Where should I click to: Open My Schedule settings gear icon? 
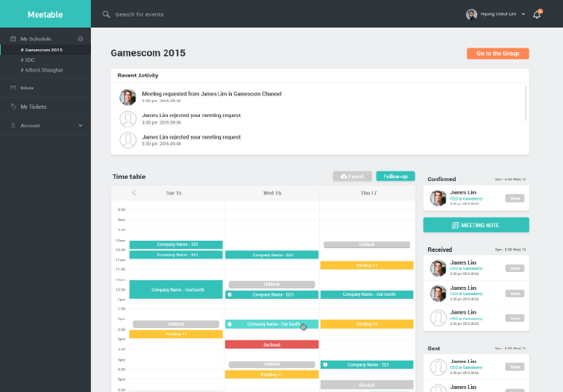[81, 39]
